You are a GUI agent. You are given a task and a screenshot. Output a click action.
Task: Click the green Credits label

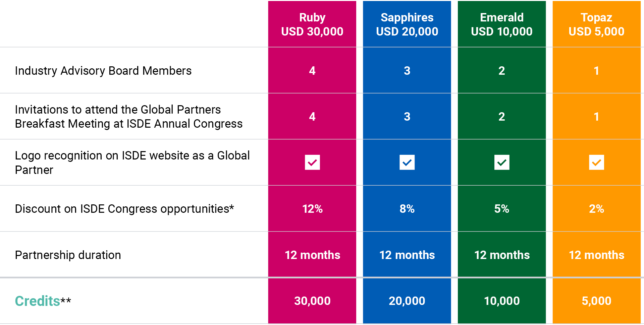pyautogui.click(x=38, y=301)
